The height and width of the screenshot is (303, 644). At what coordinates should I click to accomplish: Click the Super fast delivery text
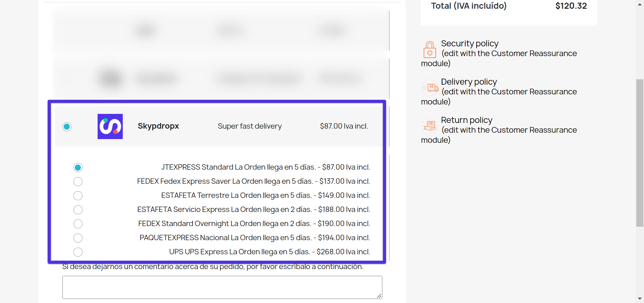point(250,126)
